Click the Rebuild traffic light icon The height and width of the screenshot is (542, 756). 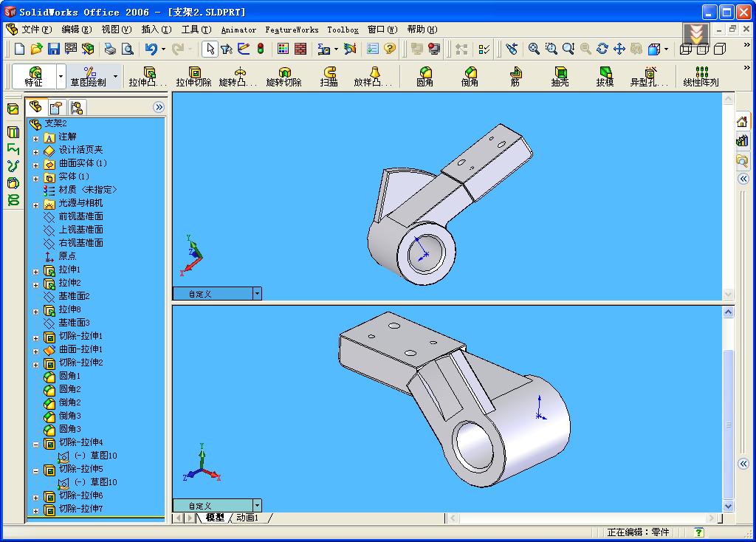(261, 49)
